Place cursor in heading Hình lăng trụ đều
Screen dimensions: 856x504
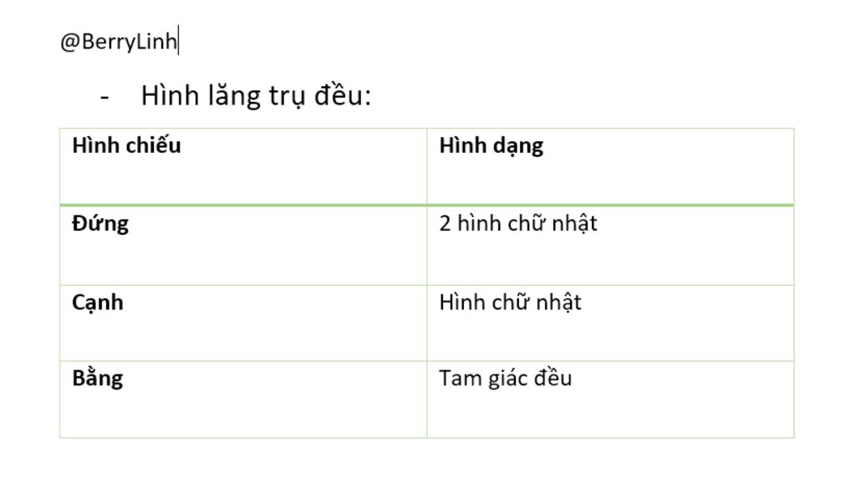[256, 96]
